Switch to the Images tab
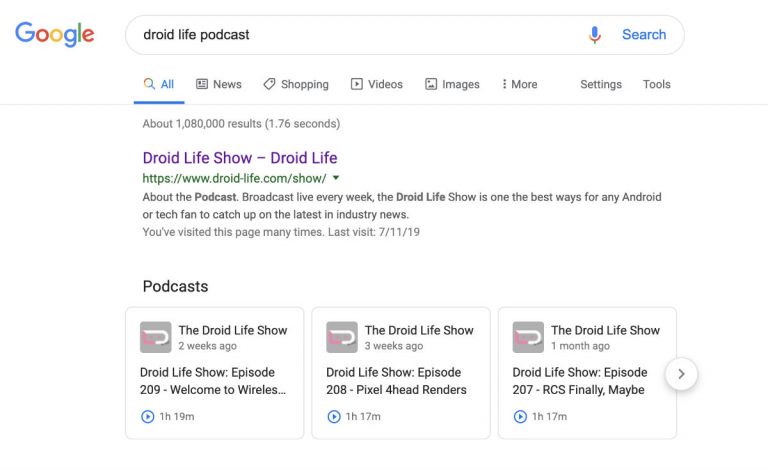 (452, 85)
